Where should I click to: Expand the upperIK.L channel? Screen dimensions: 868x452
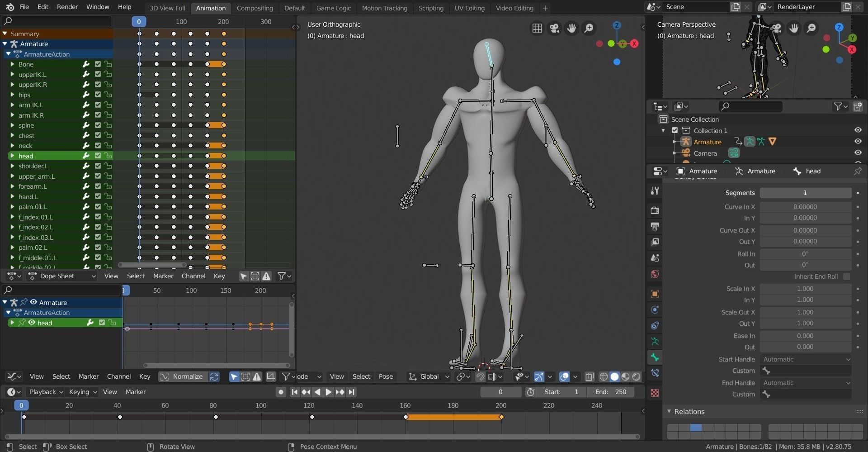click(12, 74)
